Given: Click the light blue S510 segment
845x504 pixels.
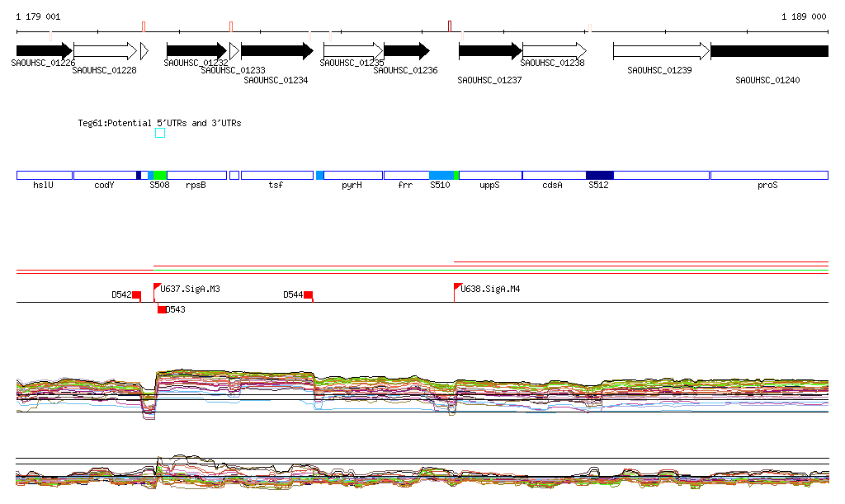Looking at the screenshot, I should 441,175.
